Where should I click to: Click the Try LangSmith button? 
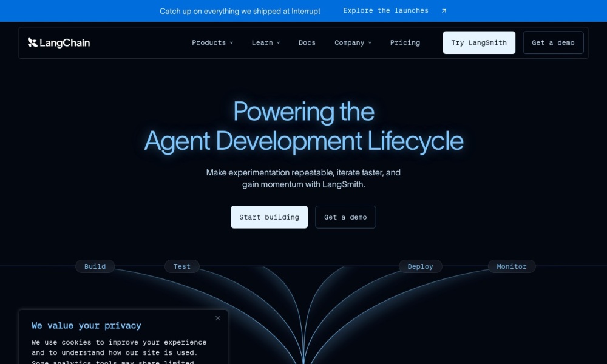[479, 42]
